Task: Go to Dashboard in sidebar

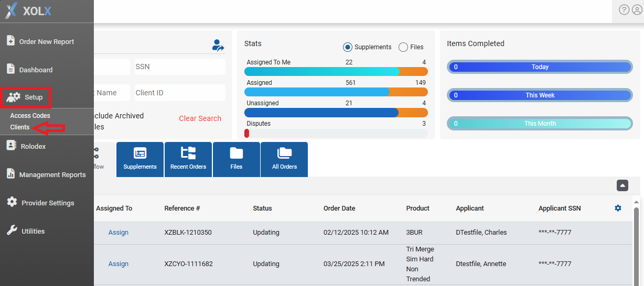Action: (36, 70)
